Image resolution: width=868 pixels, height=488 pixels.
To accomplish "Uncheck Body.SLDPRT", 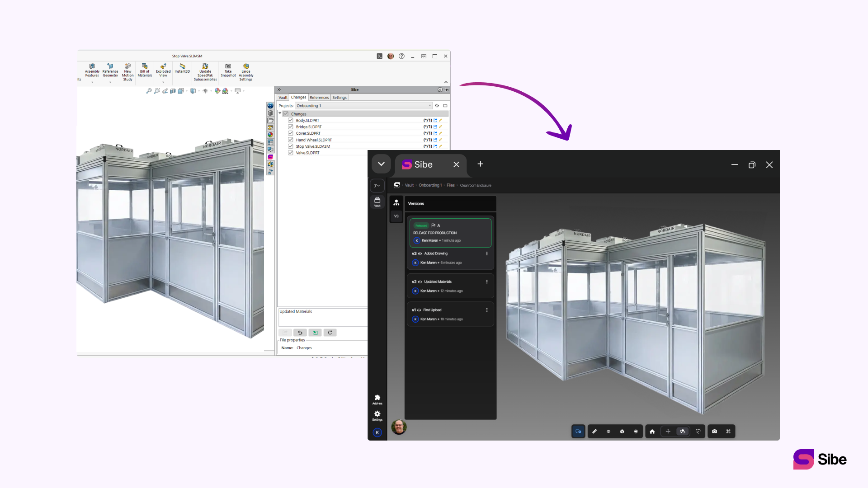I will [x=291, y=120].
